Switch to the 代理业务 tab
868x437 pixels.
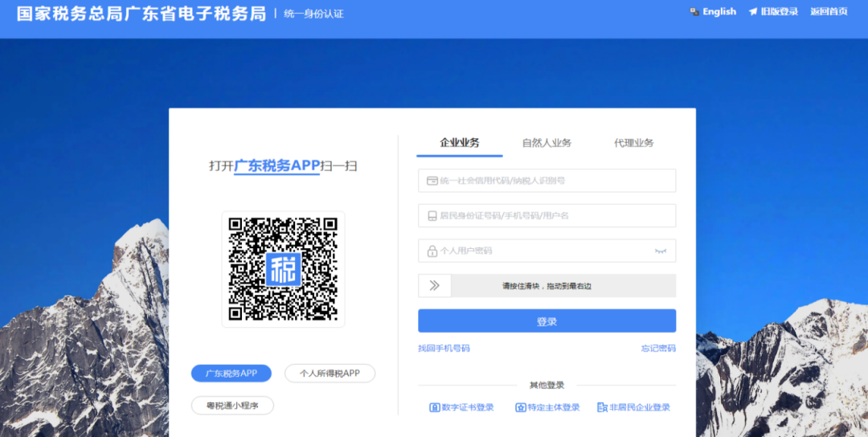634,143
